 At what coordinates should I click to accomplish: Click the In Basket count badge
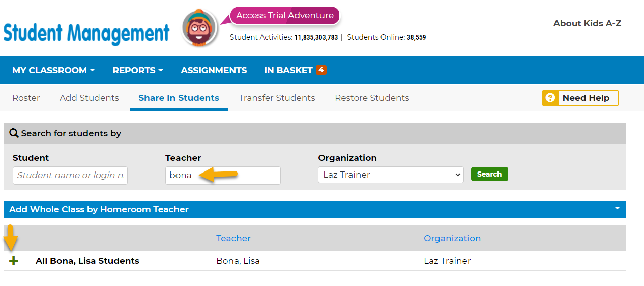pyautogui.click(x=321, y=70)
